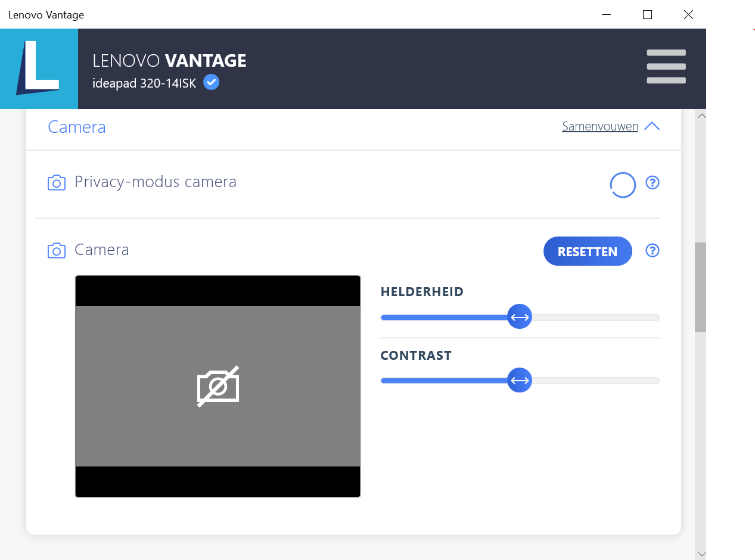Open help icon next to Resetten button
The width and height of the screenshot is (755, 560).
653,251
